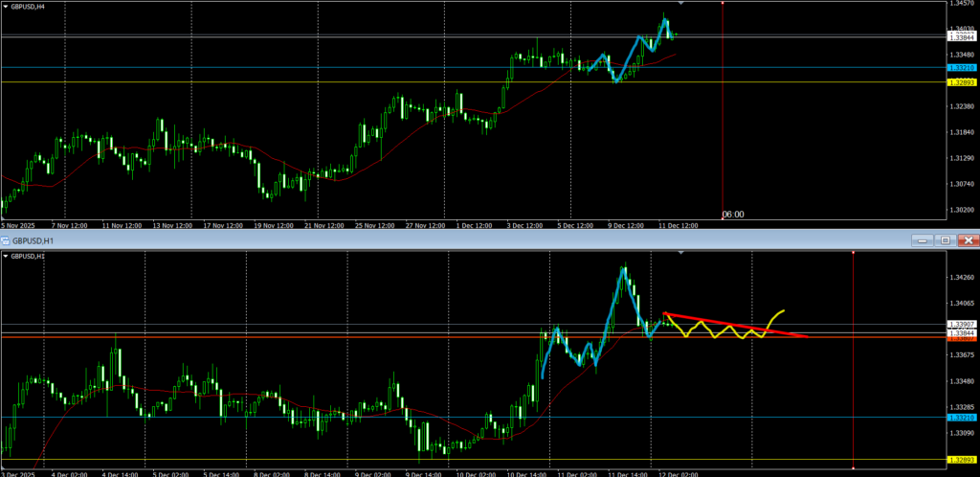Image resolution: width=980 pixels, height=477 pixels.
Task: Click the chart shift triangle on H1 chart
Action: coord(680,254)
